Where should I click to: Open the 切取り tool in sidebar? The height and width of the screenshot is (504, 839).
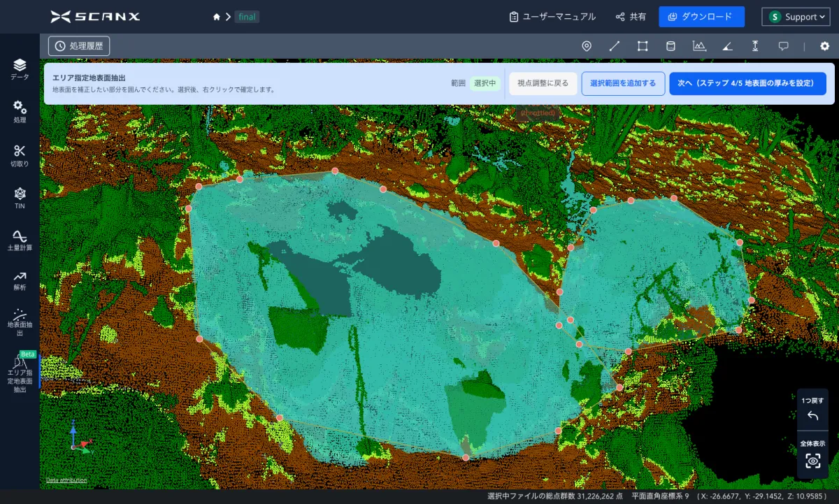tap(20, 155)
